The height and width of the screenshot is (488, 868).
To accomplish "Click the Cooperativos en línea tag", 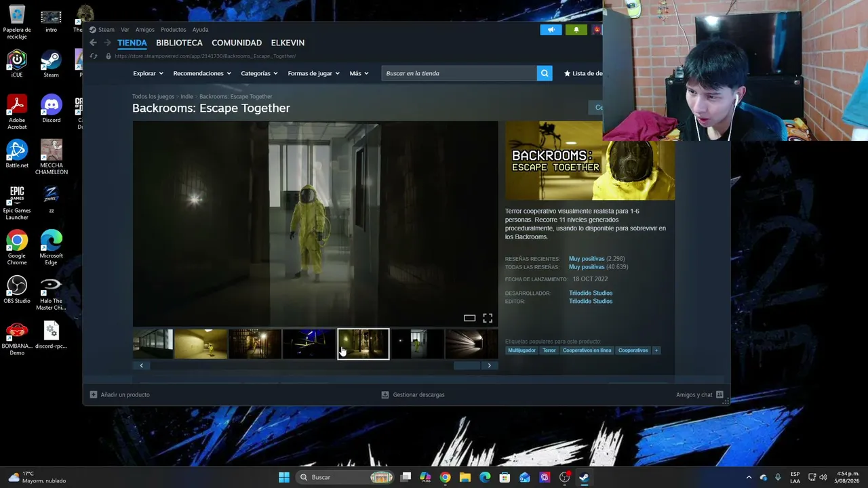I will coord(587,350).
